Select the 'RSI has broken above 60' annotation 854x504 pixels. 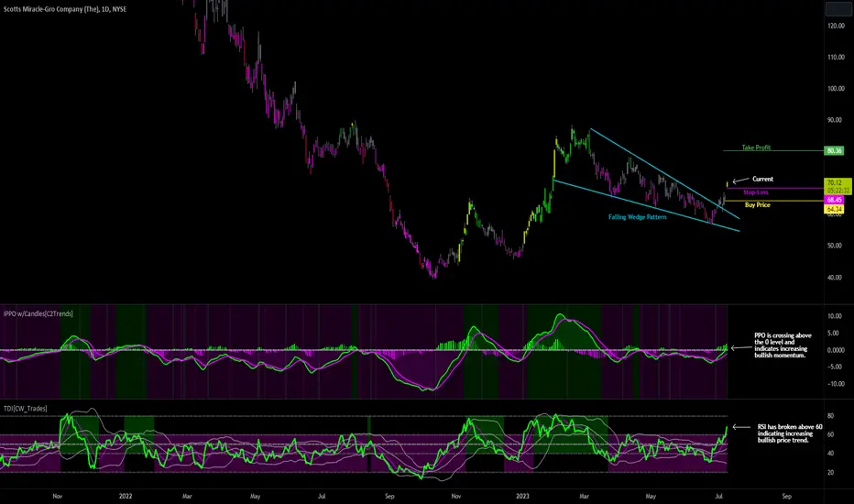click(790, 433)
